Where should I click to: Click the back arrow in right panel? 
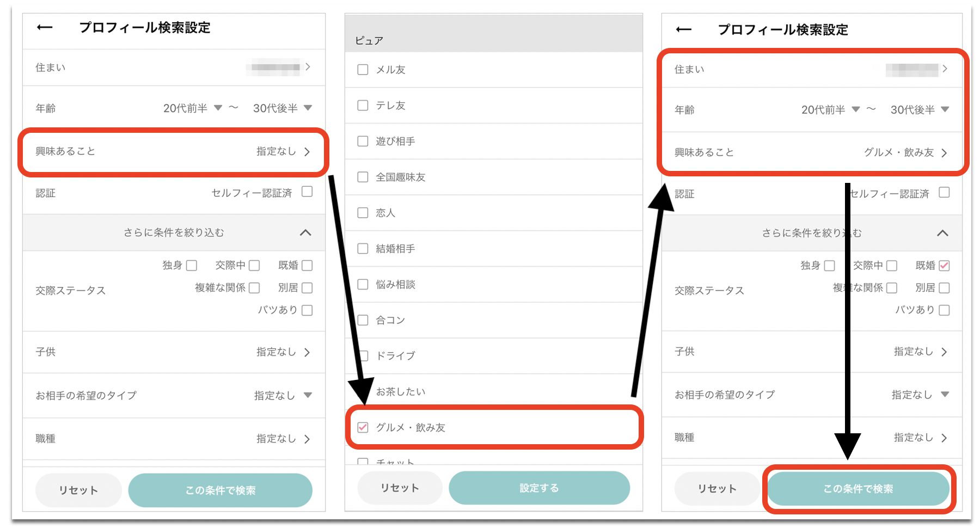tap(683, 30)
